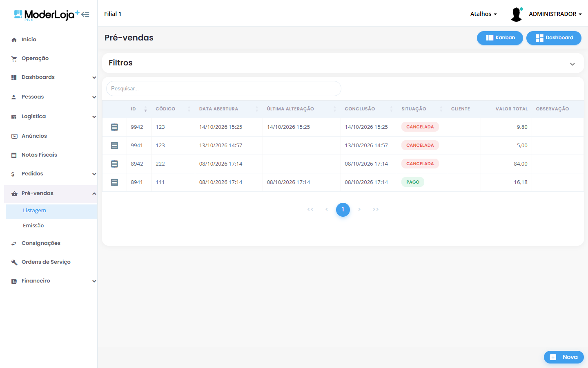
Task: Click the Notas Fiscais icon
Action: point(14,155)
